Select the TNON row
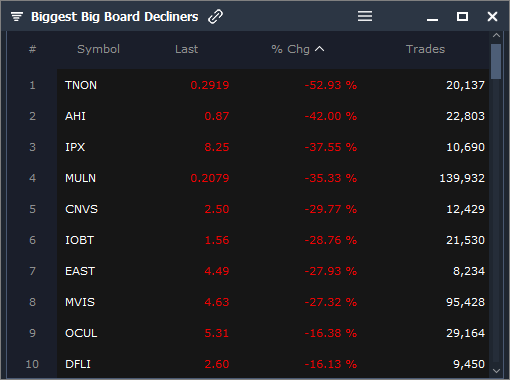 click(273, 85)
